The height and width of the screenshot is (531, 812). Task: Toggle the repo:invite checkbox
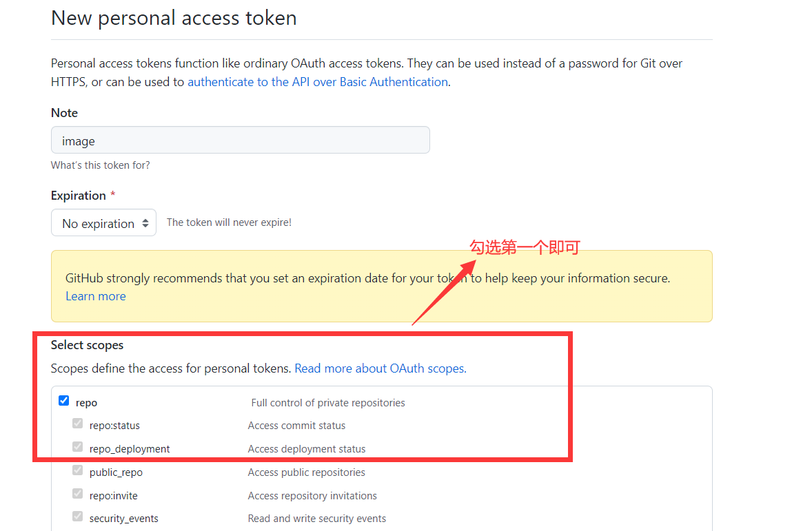click(x=78, y=494)
